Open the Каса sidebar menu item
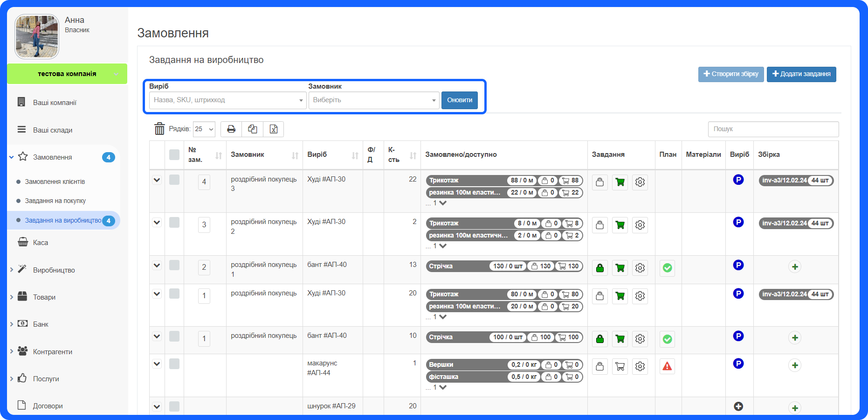 click(x=41, y=243)
